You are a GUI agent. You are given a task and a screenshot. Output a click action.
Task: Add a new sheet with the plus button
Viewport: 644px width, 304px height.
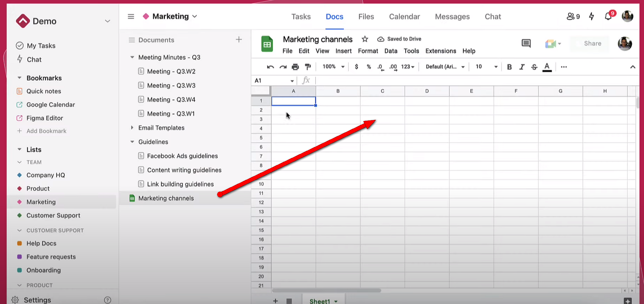(275, 301)
